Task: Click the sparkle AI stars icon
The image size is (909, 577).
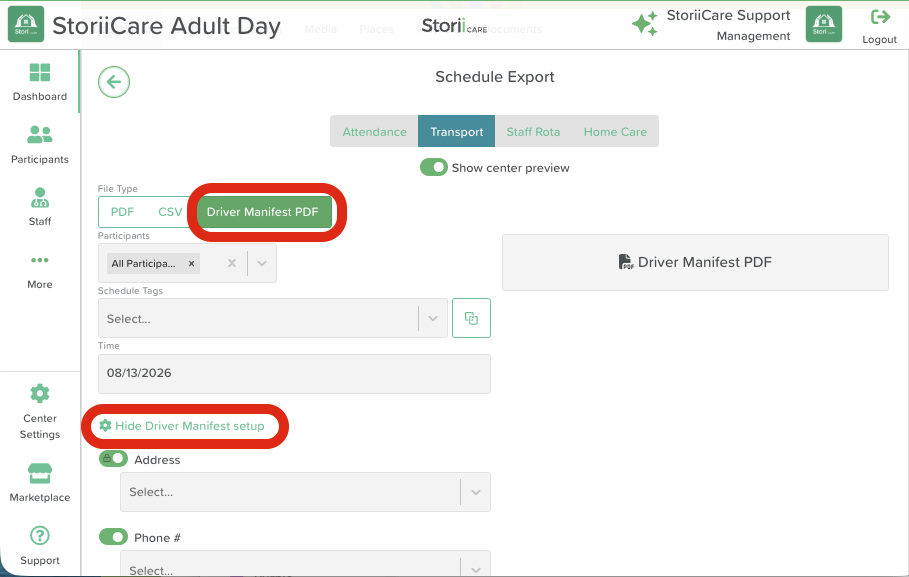Action: [645, 24]
